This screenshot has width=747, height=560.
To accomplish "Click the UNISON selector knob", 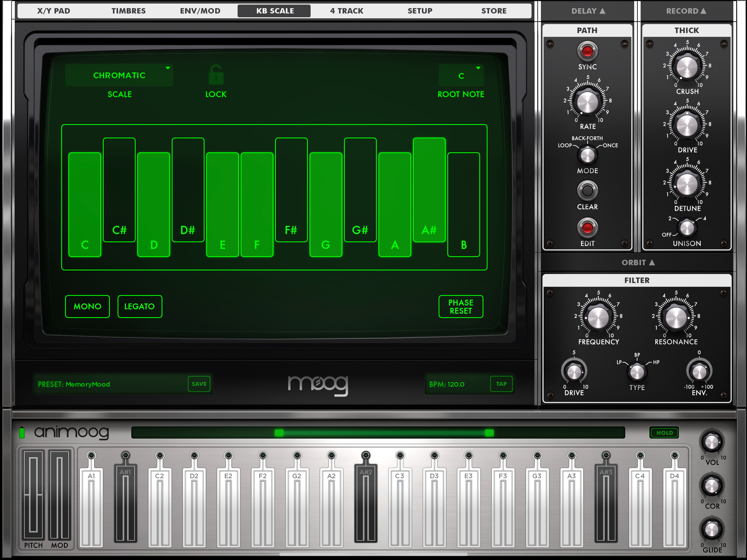I will 687,228.
